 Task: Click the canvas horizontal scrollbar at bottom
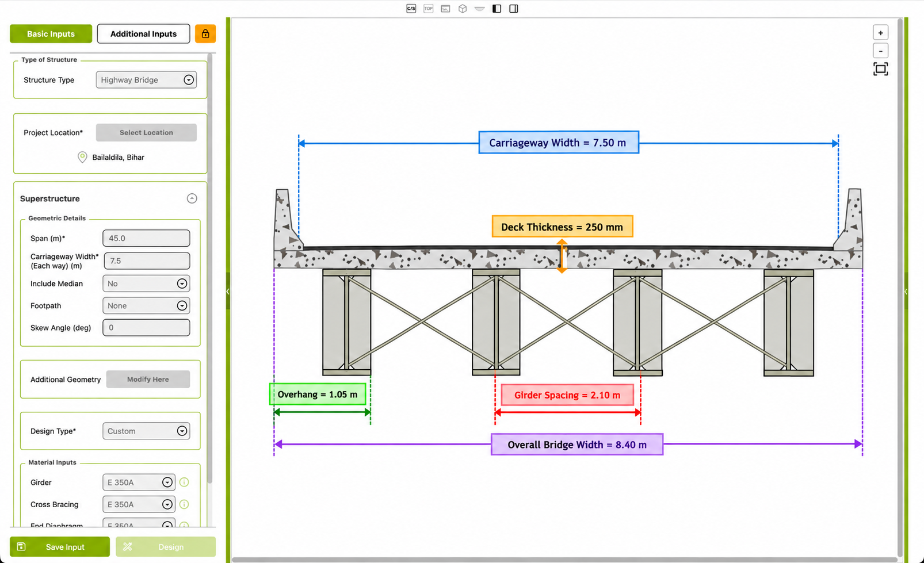click(564, 560)
